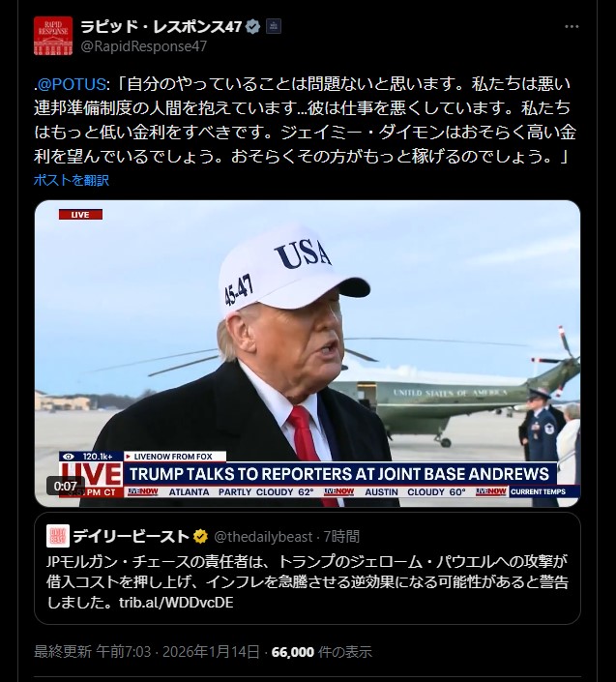Click the 7時間 timestamp of quoted post
The height and width of the screenshot is (682, 616).
tap(341, 537)
